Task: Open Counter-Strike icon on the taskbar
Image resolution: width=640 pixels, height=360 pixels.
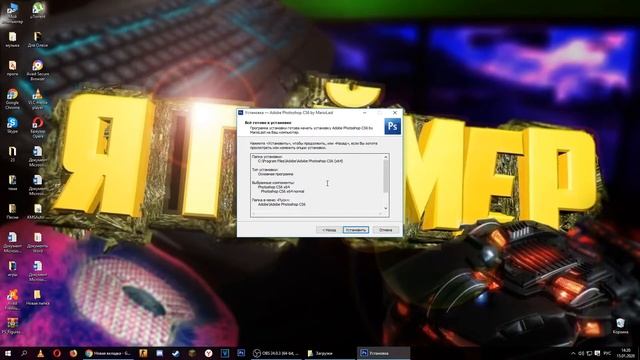Action: [143, 353]
